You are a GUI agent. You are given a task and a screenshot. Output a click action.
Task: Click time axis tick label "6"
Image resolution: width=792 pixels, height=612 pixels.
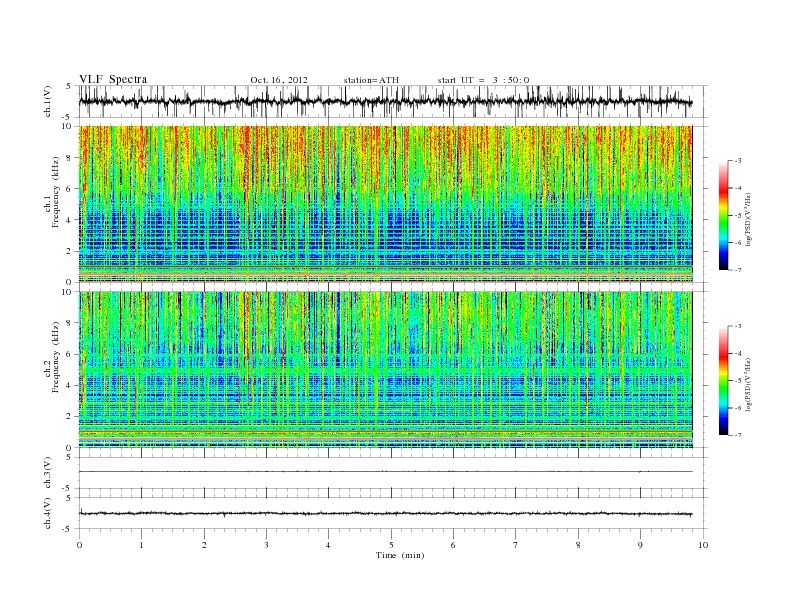click(454, 545)
